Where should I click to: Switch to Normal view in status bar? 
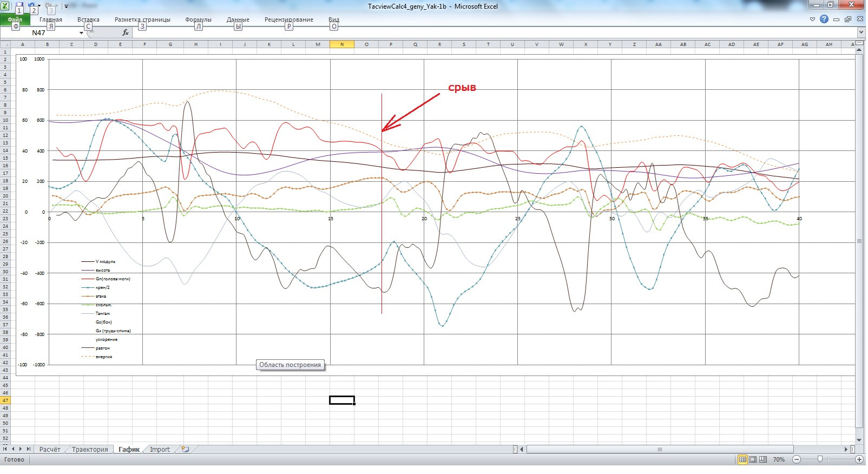pos(742,459)
